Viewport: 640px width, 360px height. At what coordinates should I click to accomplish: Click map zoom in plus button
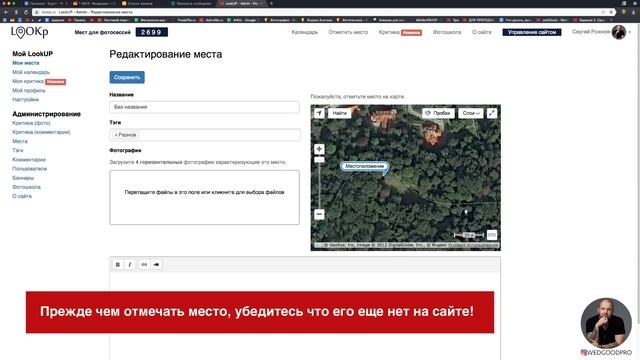319,149
